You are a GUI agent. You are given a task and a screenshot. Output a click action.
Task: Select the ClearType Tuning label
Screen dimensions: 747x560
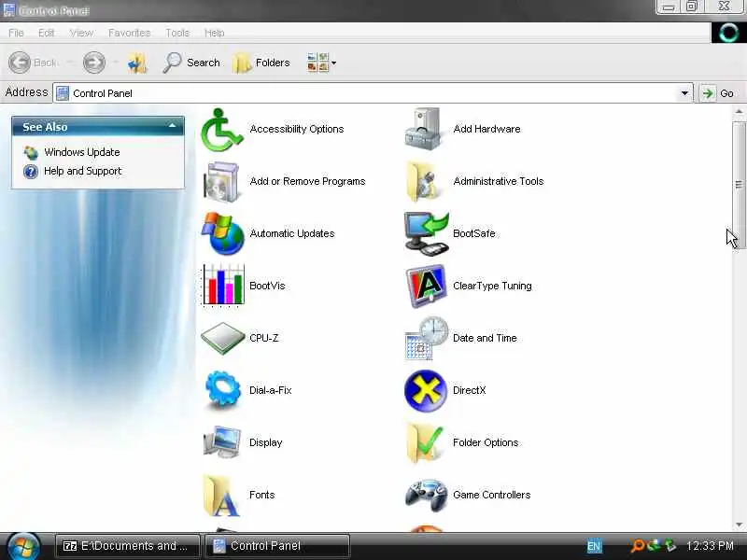pos(492,286)
